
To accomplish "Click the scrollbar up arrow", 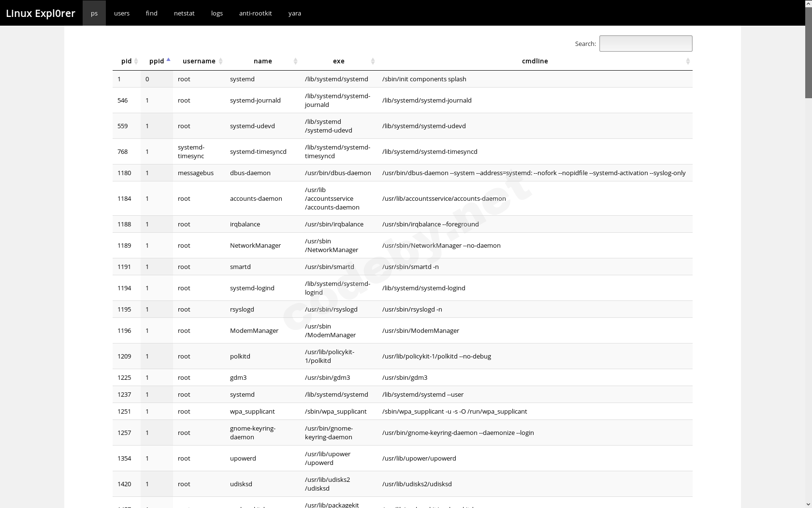I will coord(808,4).
